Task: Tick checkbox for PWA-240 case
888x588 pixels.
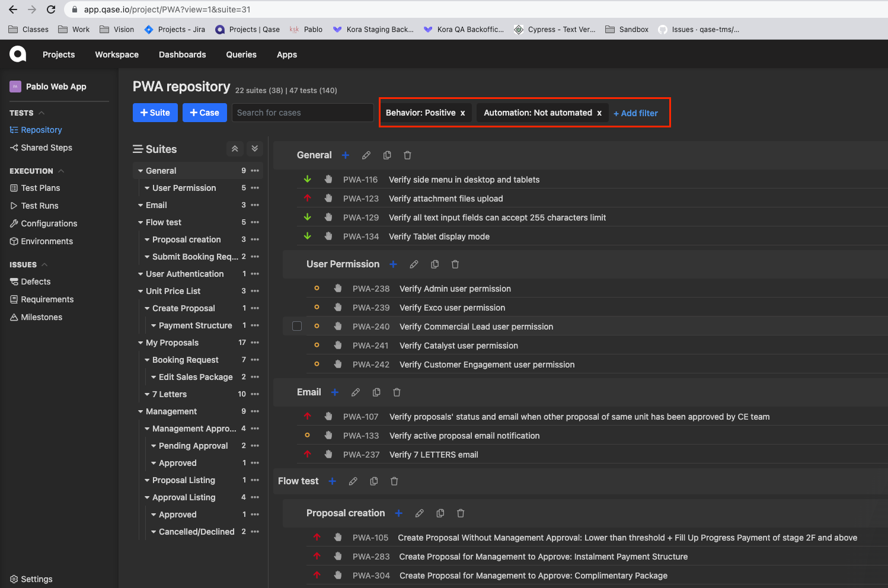Action: pyautogui.click(x=297, y=326)
